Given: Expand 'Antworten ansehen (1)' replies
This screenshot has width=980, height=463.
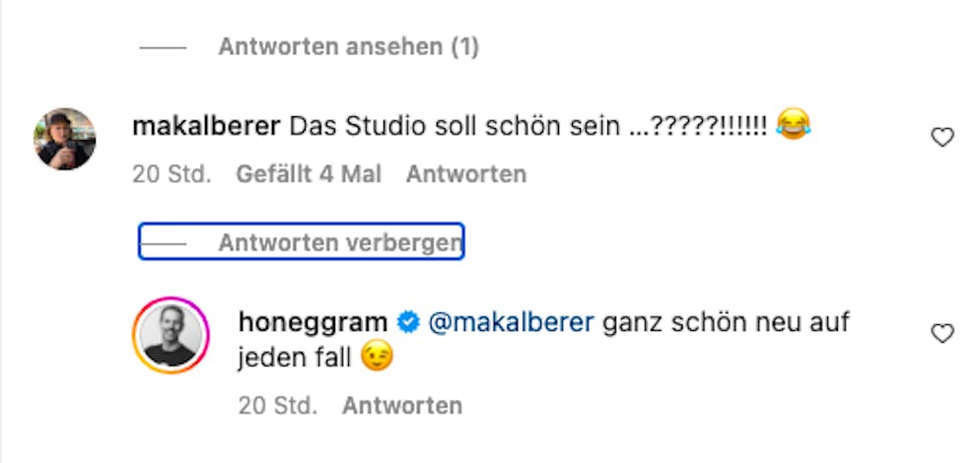Looking at the screenshot, I should [x=348, y=47].
